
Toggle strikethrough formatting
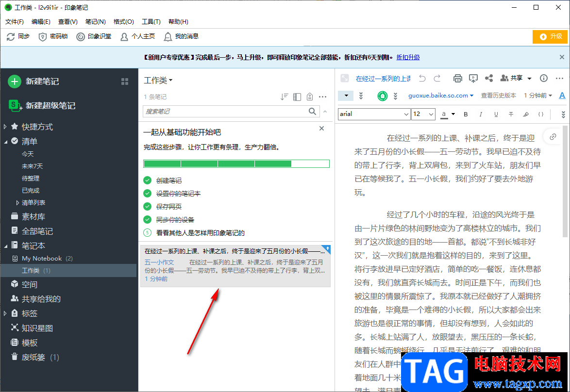511,114
